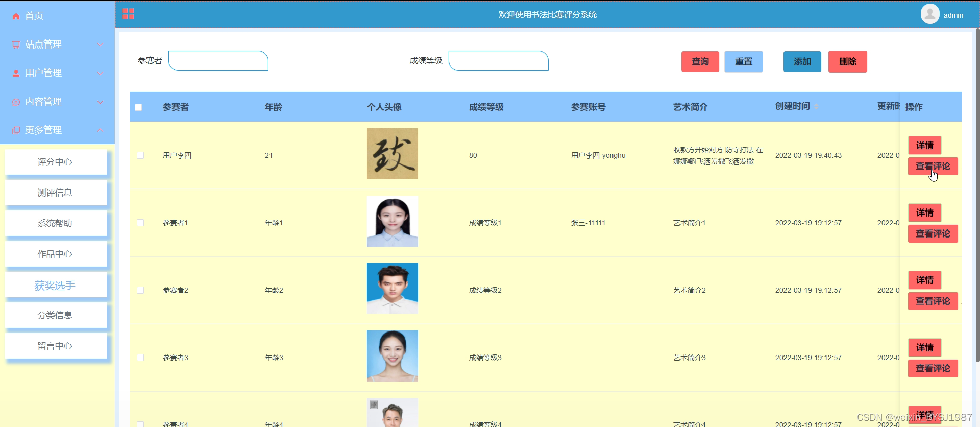Toggle sidebar with red grid icon
The width and height of the screenshot is (980, 427).
(128, 14)
